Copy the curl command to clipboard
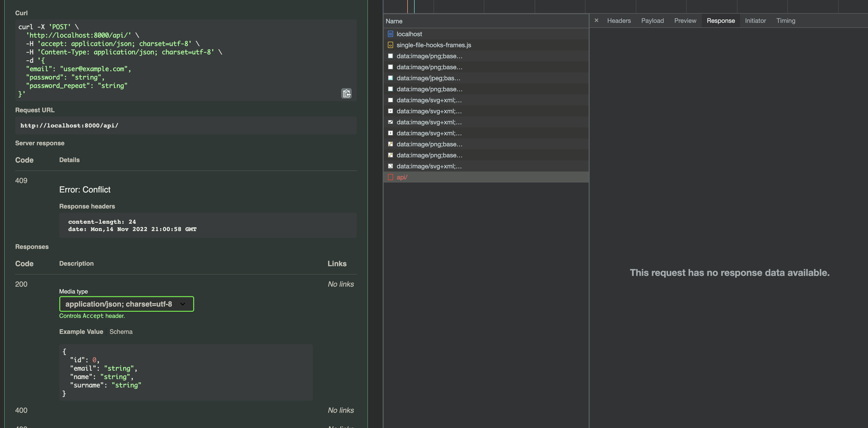868x428 pixels. tap(346, 93)
